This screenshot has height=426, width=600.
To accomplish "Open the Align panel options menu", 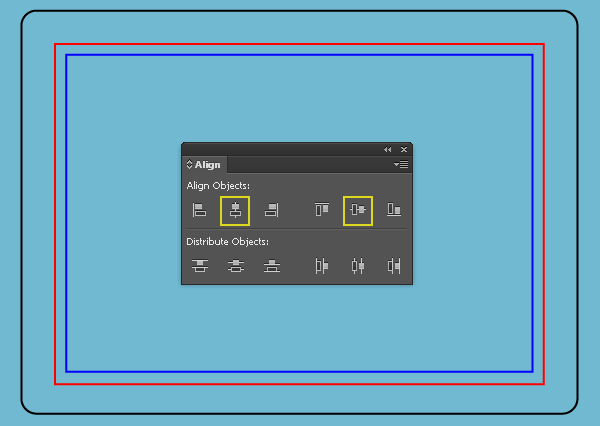I will point(401,165).
